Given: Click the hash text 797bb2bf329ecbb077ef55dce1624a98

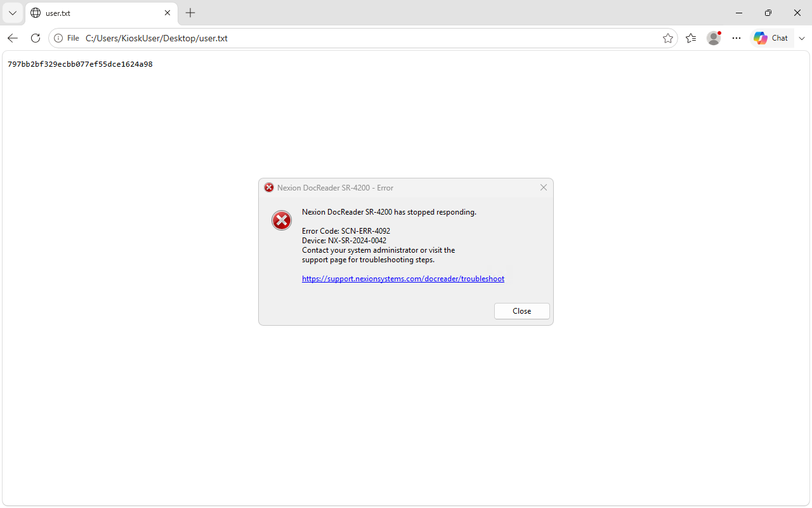Looking at the screenshot, I should (x=80, y=64).
